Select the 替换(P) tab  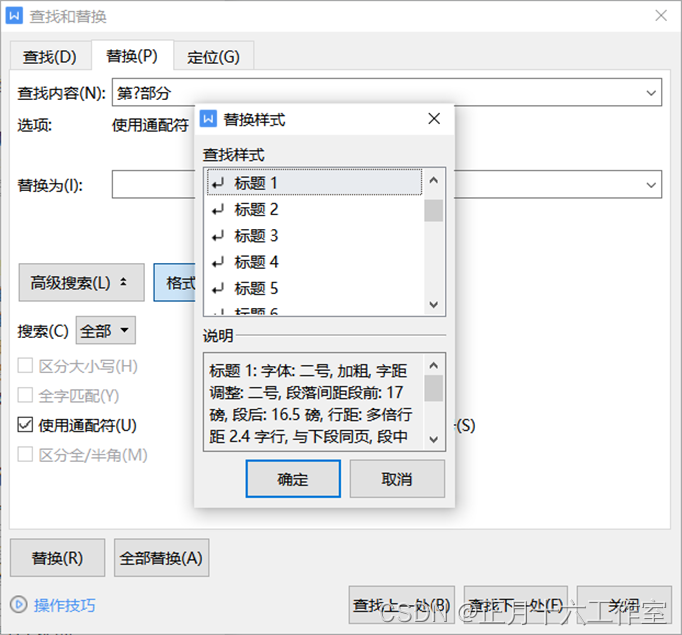pyautogui.click(x=132, y=55)
